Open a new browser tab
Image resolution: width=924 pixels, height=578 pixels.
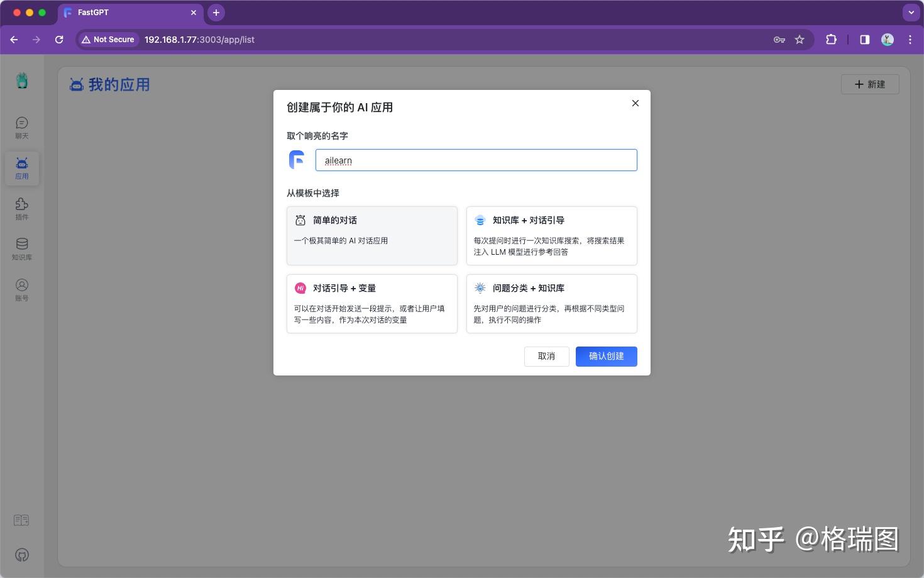click(x=216, y=13)
